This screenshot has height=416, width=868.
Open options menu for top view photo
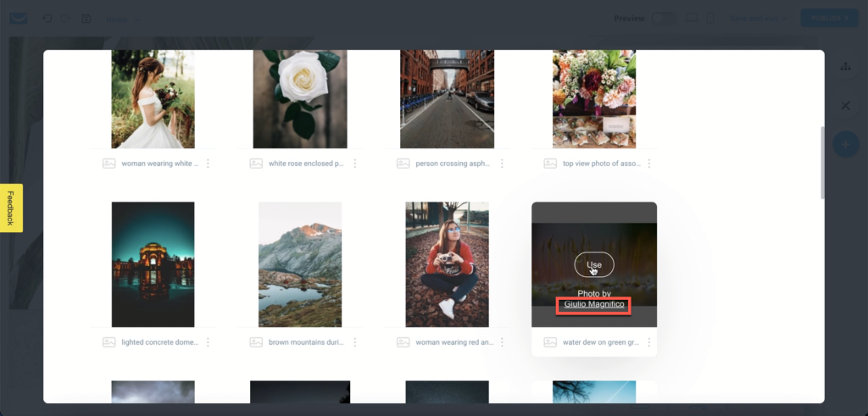pos(648,164)
